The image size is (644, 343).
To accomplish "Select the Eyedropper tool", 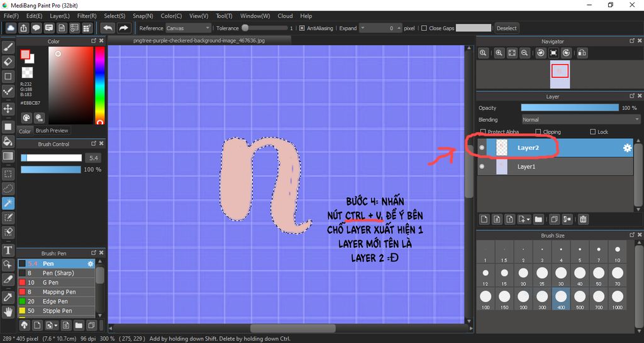I will coord(8,297).
